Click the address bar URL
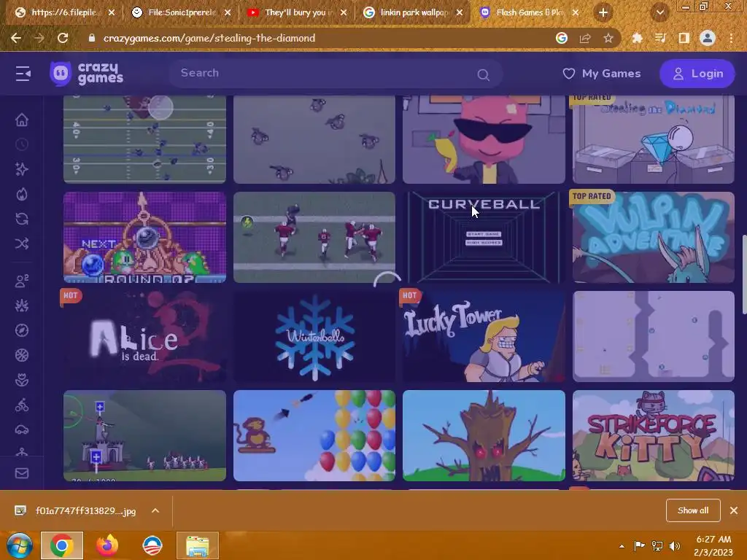747x560 pixels. click(209, 38)
